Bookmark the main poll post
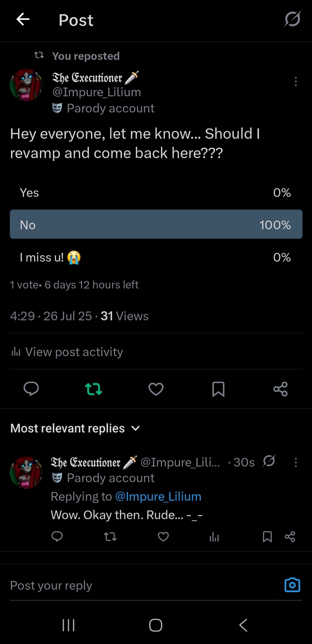The height and width of the screenshot is (644, 312). 218,389
